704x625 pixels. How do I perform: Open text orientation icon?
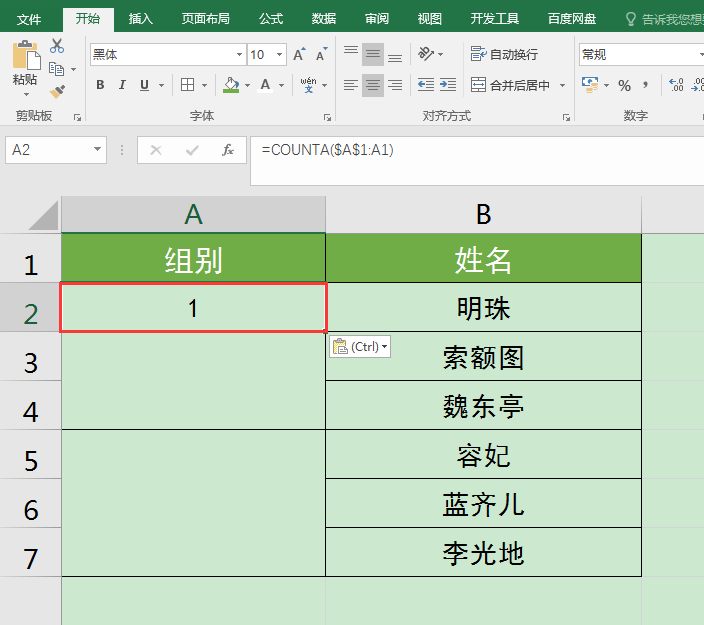click(x=426, y=54)
